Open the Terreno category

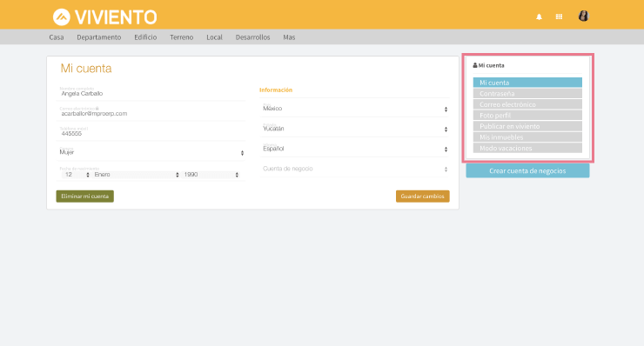[x=182, y=37]
